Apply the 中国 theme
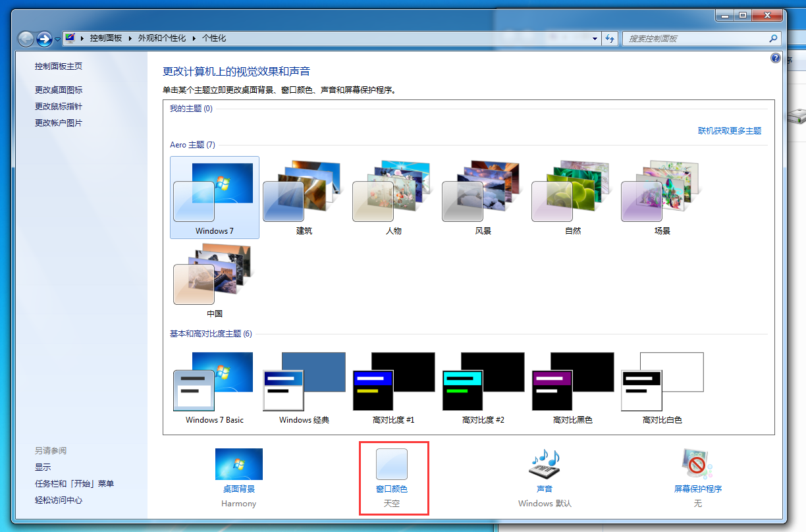 point(214,280)
